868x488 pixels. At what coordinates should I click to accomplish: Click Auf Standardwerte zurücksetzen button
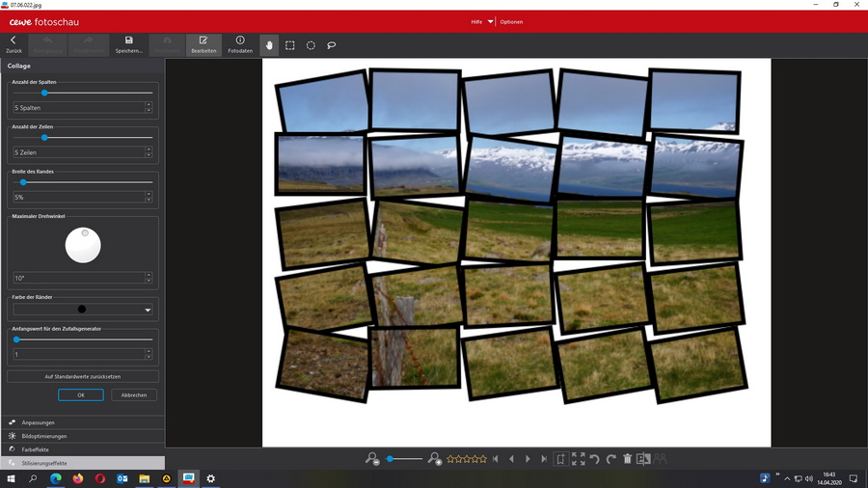tap(82, 376)
